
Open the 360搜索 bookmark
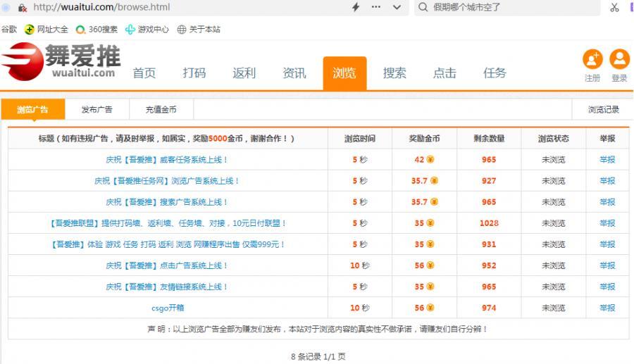97,29
